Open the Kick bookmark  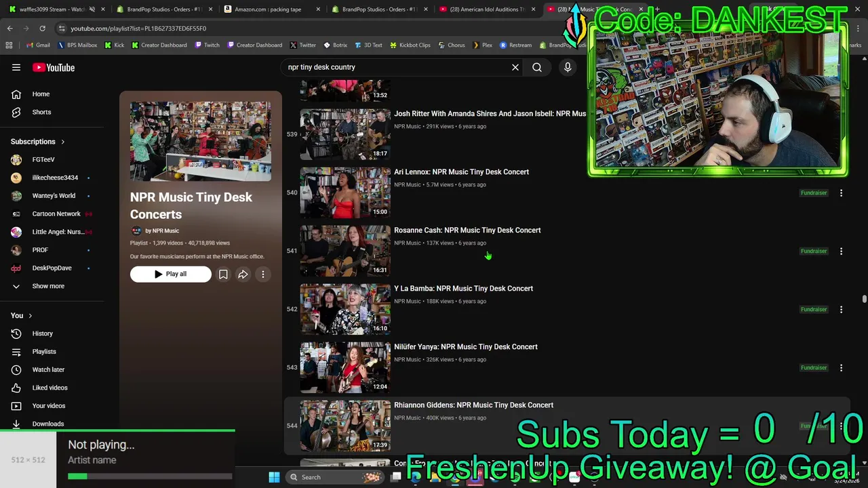pos(115,45)
